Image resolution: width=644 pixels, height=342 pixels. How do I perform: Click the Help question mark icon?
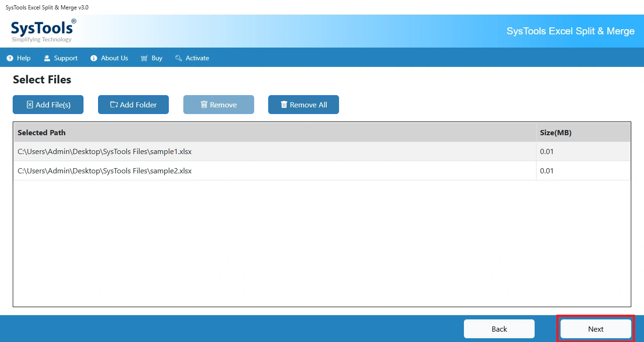pyautogui.click(x=9, y=58)
